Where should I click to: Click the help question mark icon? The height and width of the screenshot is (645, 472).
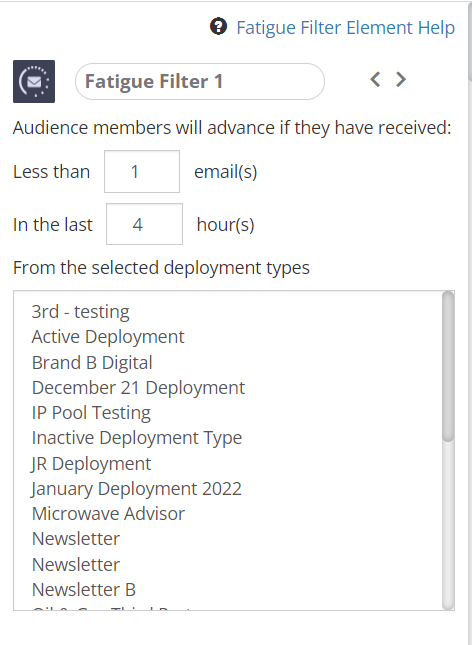pyautogui.click(x=219, y=27)
